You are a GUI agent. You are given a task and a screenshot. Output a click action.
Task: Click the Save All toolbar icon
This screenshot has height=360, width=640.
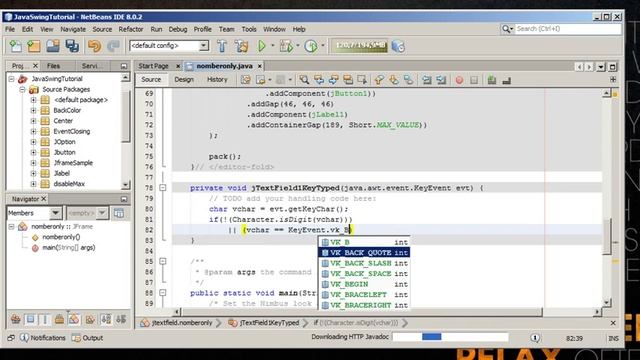coord(72,46)
